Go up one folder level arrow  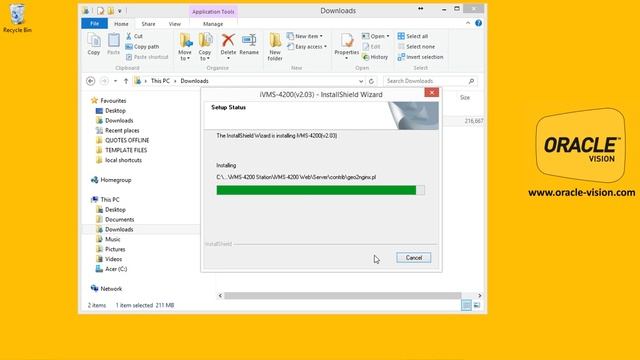tap(126, 81)
